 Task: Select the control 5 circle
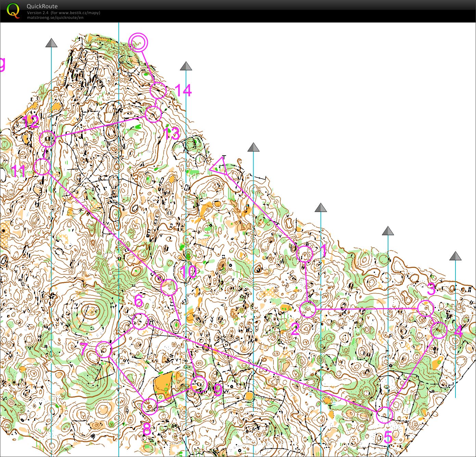coord(385,415)
